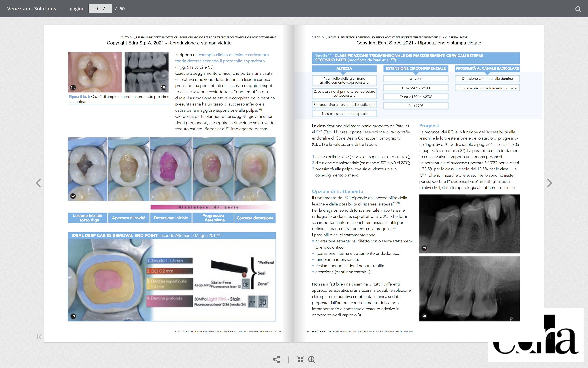Screen dimensions: 588x368
Task: Click the 'Apertura di cavità' label
Action: click(x=128, y=218)
